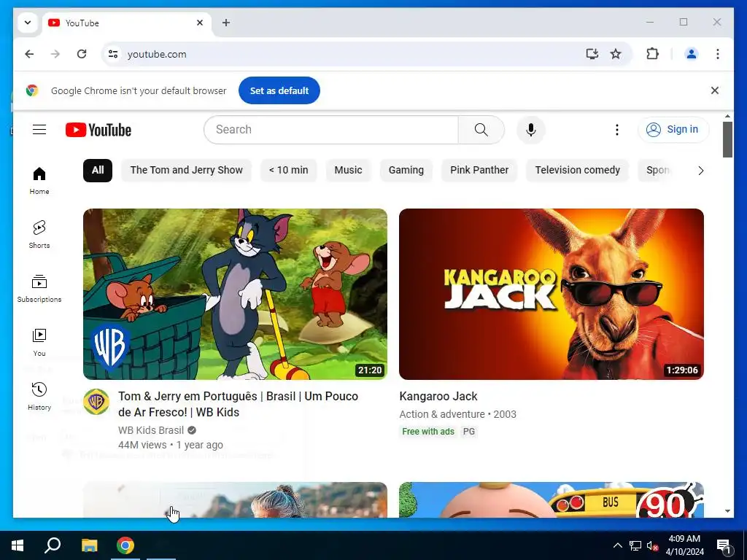This screenshot has height=560, width=747.
Task: Open Chrome extensions puzzle icon
Action: (x=653, y=54)
